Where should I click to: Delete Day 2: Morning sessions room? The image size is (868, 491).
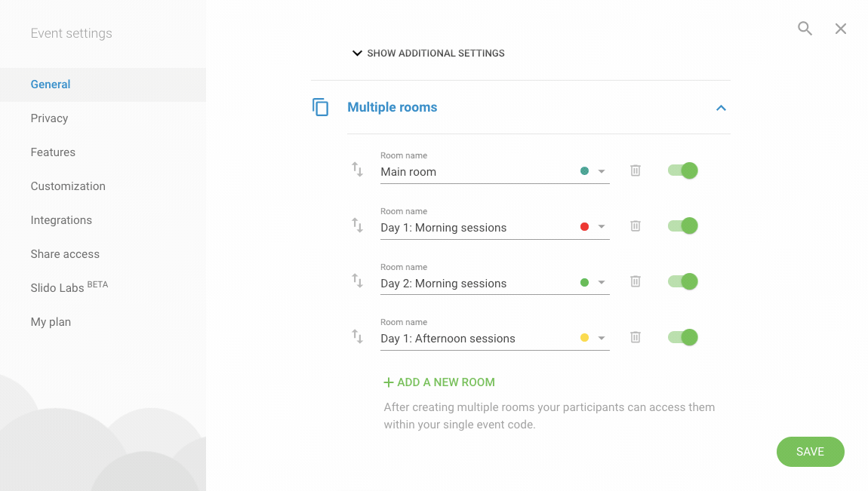[x=636, y=281]
